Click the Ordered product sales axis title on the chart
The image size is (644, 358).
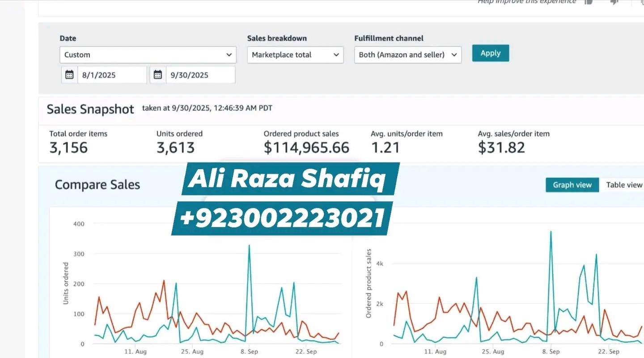369,283
